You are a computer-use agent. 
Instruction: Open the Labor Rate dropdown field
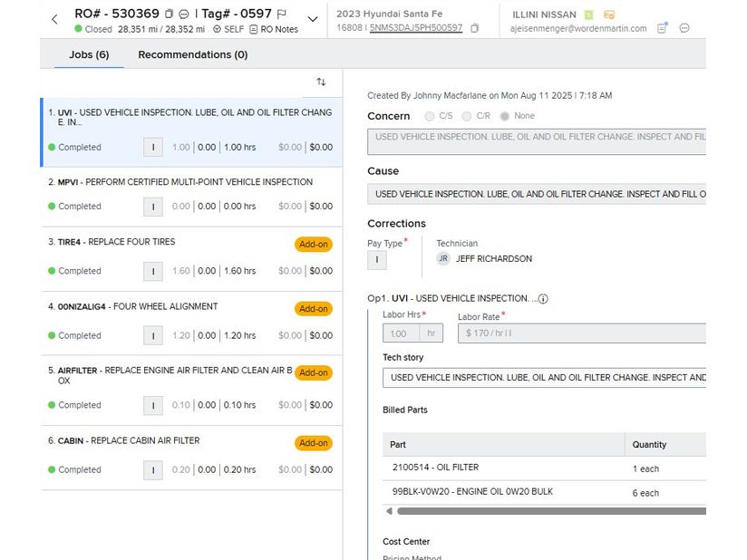[580, 333]
